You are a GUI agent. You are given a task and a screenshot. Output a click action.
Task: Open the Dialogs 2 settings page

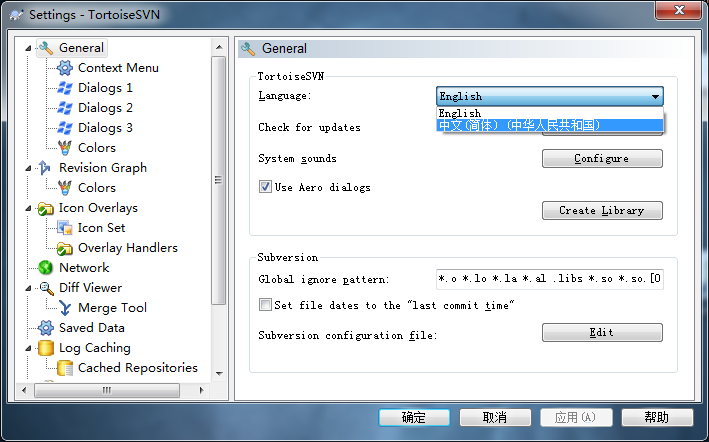(105, 108)
